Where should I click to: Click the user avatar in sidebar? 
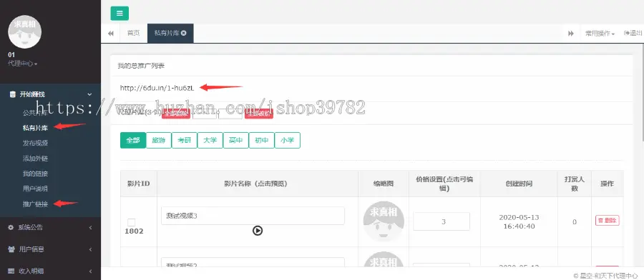point(24,32)
